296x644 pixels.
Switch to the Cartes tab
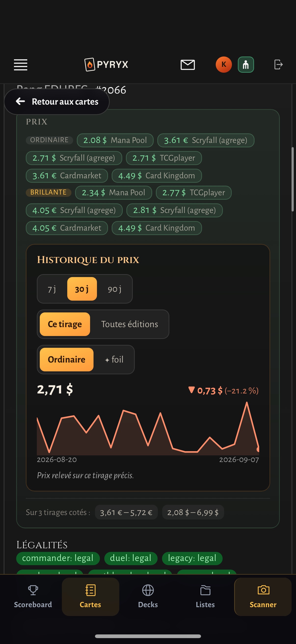(90, 597)
